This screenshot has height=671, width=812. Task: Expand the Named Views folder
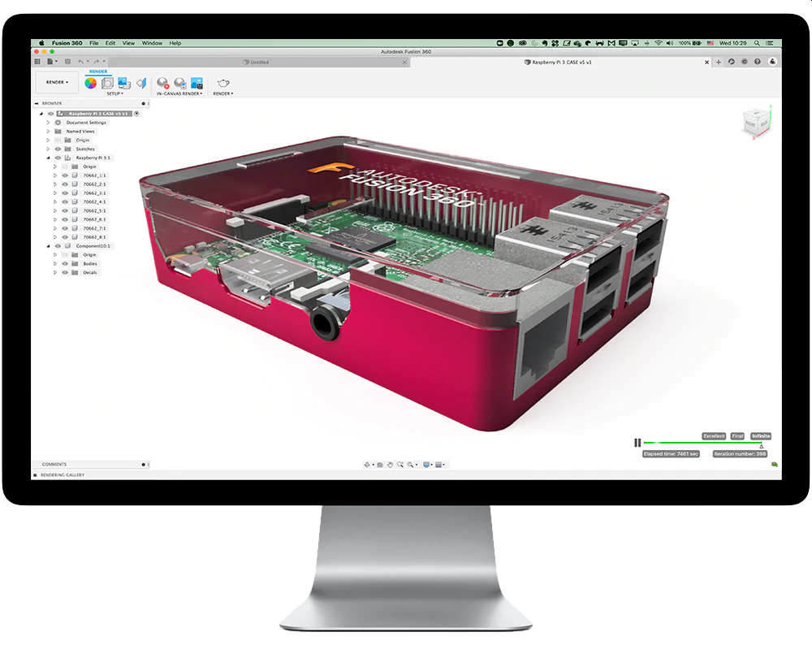[x=48, y=132]
